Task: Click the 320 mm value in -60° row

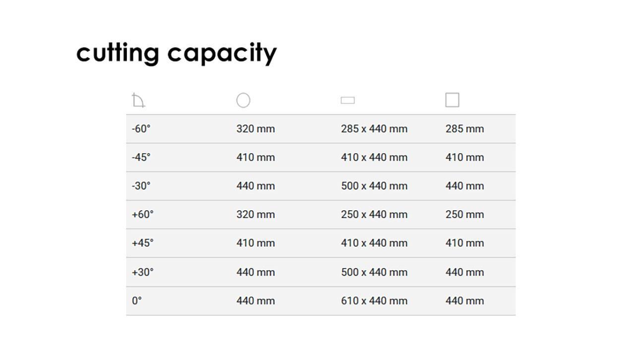Action: point(255,129)
